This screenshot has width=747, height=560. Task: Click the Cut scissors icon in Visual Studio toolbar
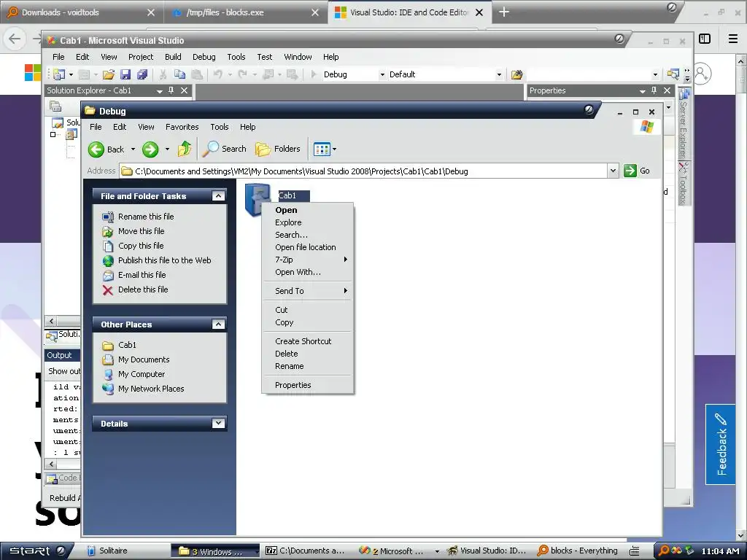163,74
